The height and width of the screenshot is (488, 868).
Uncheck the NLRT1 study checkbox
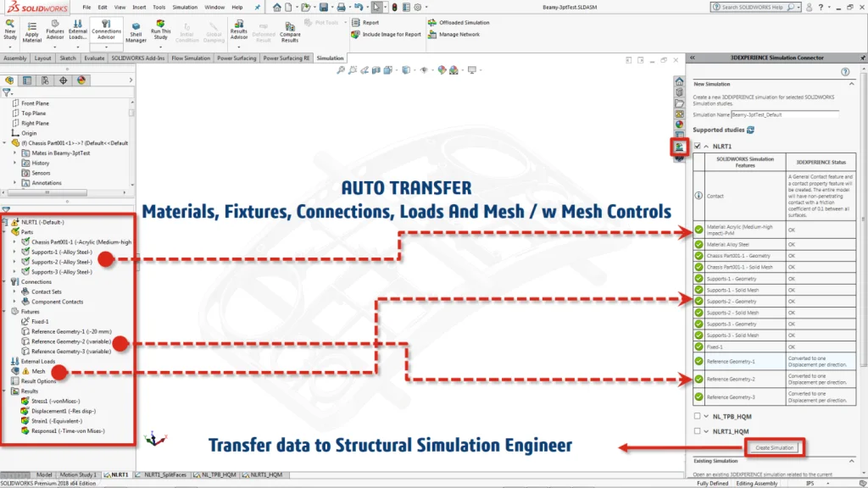click(x=697, y=146)
